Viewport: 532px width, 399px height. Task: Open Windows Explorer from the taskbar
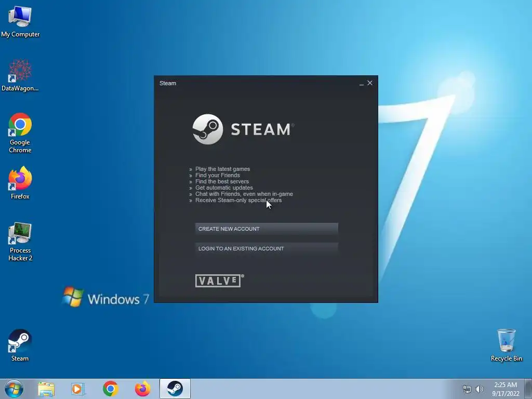[x=46, y=389]
